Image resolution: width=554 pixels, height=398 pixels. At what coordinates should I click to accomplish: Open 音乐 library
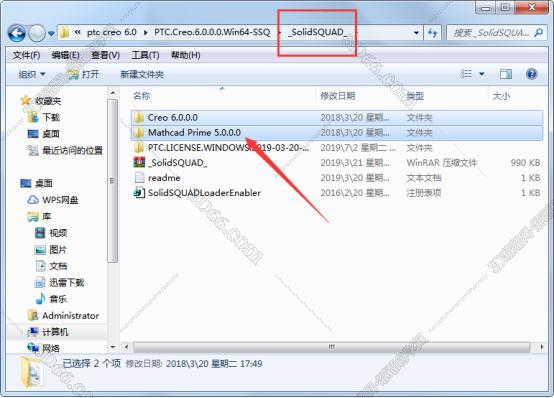pyautogui.click(x=58, y=299)
